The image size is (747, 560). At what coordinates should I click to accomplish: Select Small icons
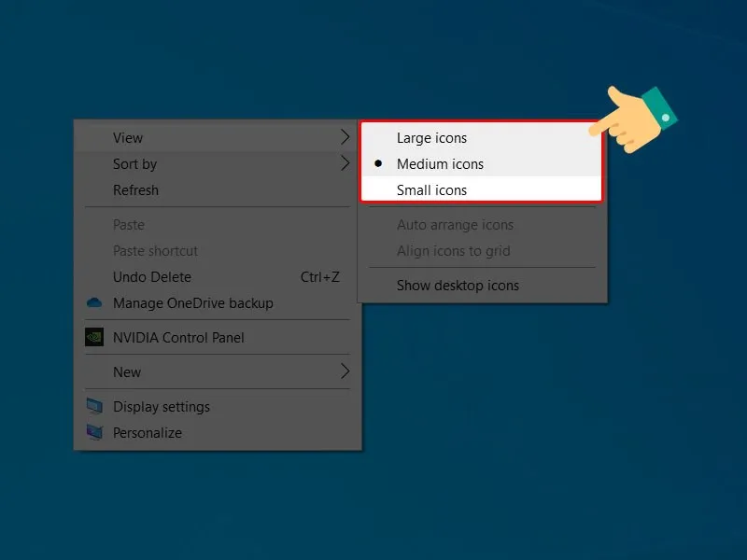430,189
